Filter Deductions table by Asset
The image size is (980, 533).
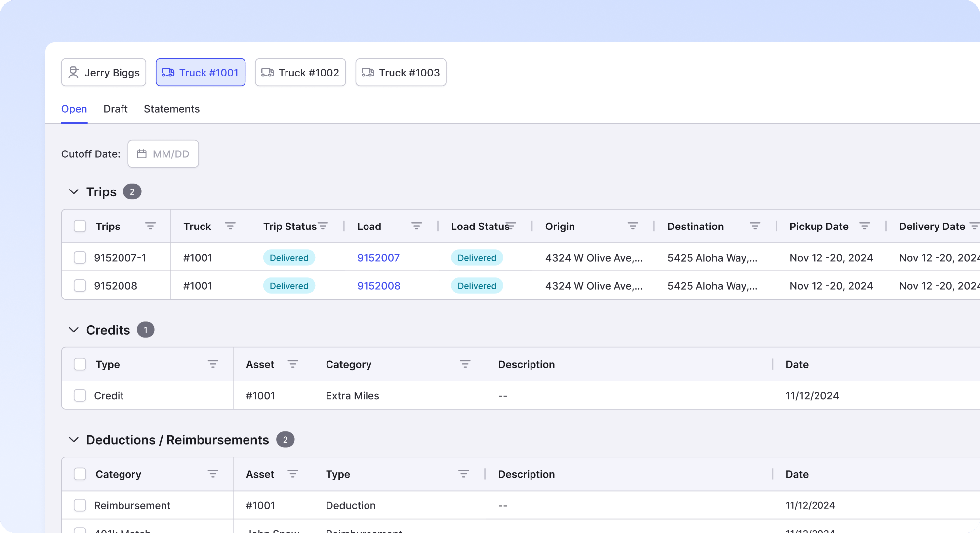click(x=293, y=474)
